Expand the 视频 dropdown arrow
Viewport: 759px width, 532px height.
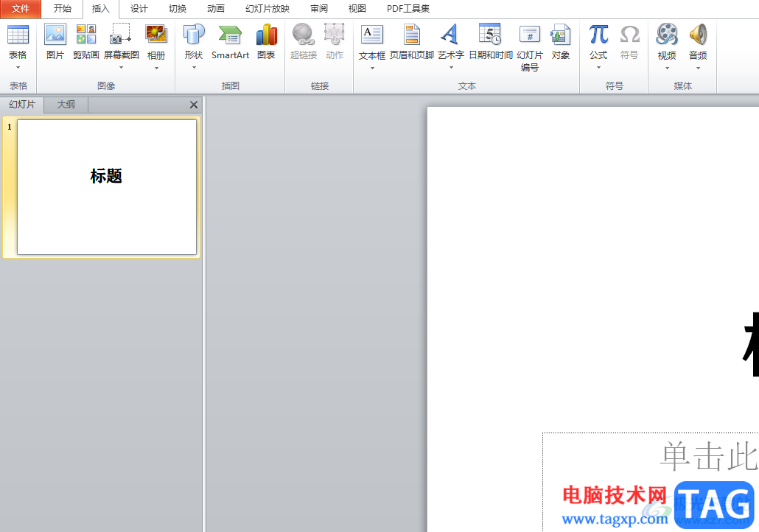pyautogui.click(x=667, y=69)
